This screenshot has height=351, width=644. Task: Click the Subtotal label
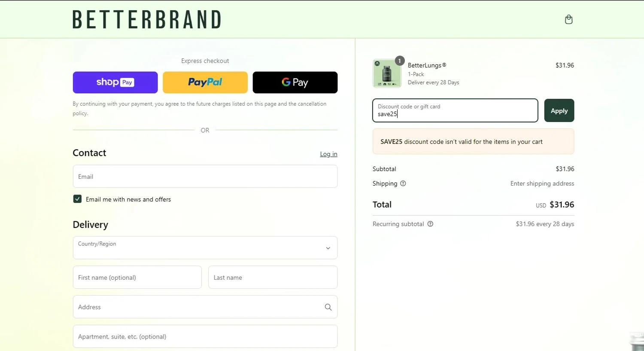384,169
